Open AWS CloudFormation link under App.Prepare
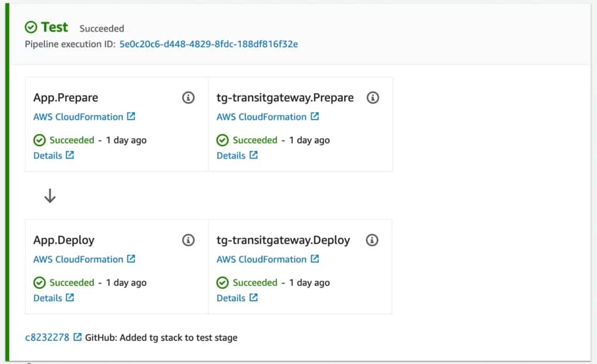 [x=78, y=116]
